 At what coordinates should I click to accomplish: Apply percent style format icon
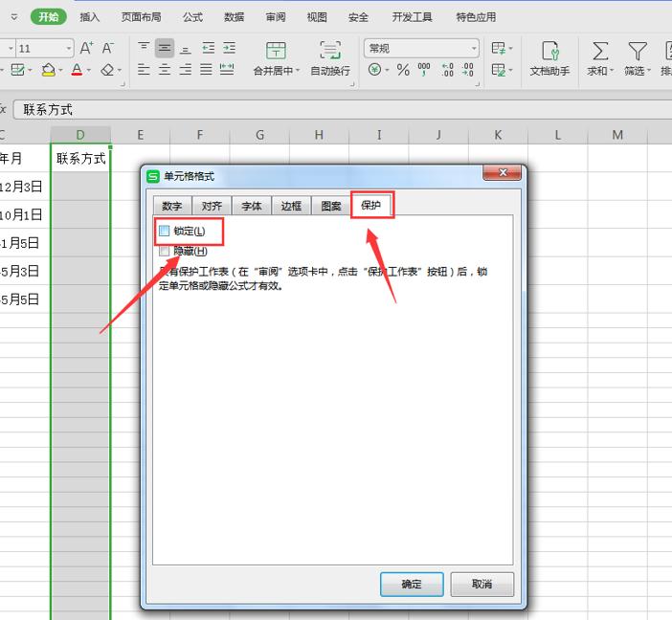click(403, 70)
